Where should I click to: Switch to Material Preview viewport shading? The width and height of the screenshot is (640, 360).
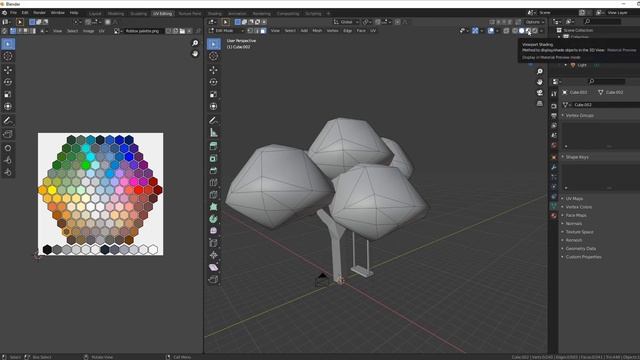click(528, 31)
